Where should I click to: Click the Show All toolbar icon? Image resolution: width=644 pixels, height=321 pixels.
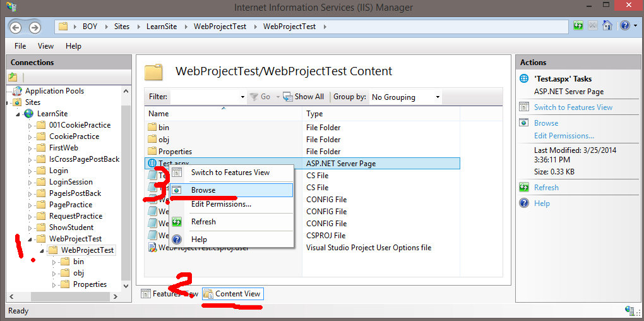288,97
